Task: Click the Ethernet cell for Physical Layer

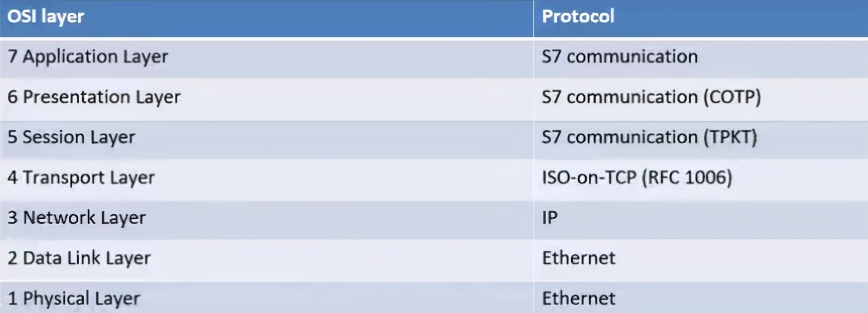Action: tap(701, 298)
